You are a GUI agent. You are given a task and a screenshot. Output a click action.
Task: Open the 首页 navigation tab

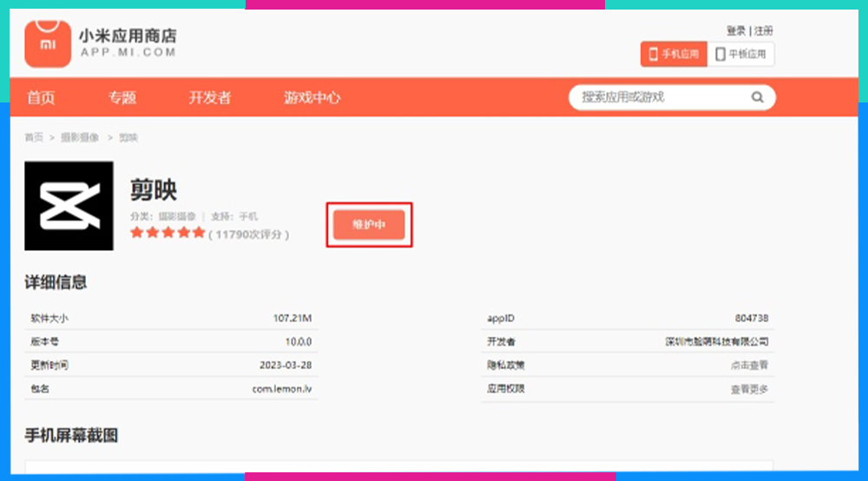click(41, 98)
